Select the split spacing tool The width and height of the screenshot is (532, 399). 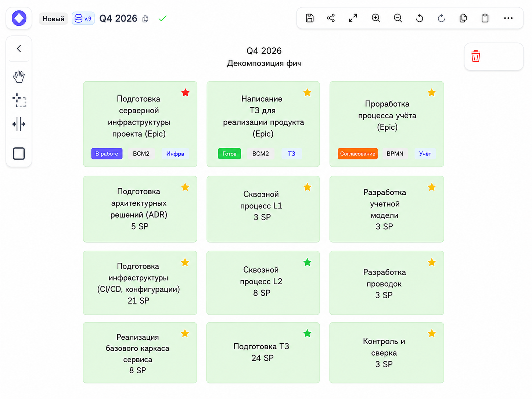[19, 124]
